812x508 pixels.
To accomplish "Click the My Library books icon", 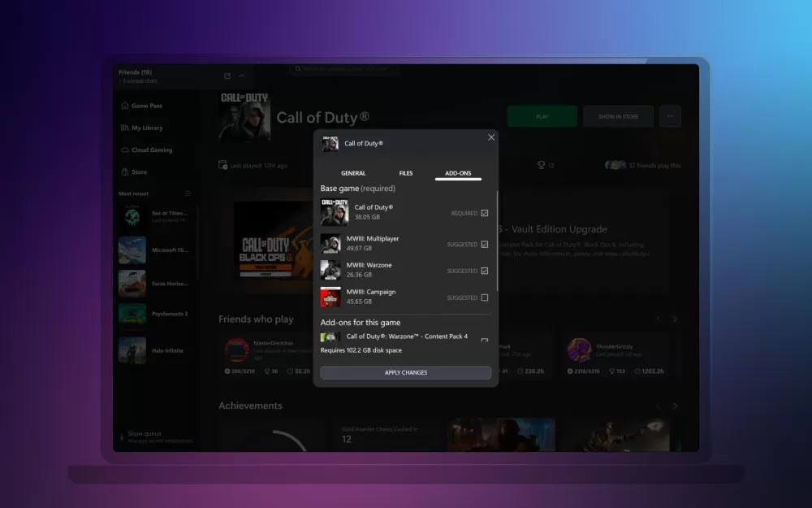I will pos(125,128).
